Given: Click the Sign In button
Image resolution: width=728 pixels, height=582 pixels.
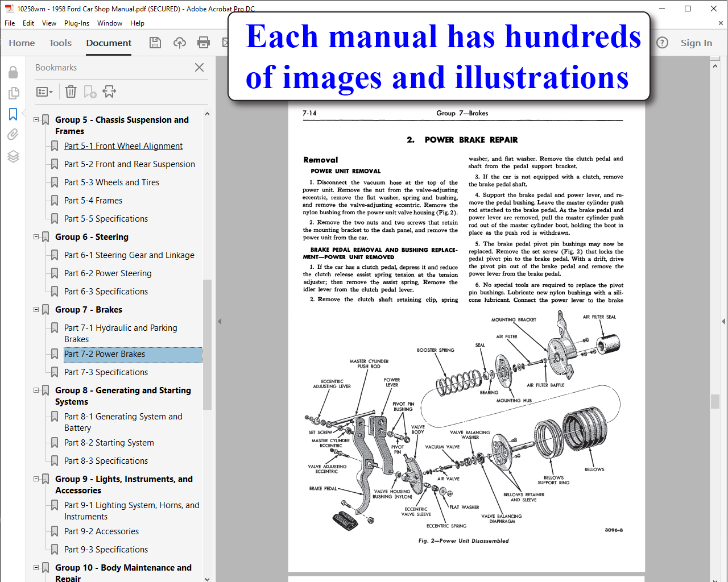Looking at the screenshot, I should click(x=696, y=43).
